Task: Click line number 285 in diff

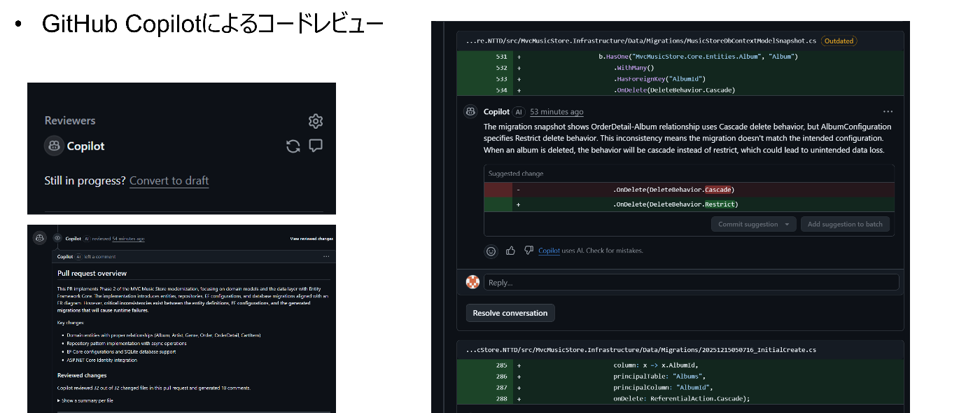Action: tap(501, 365)
